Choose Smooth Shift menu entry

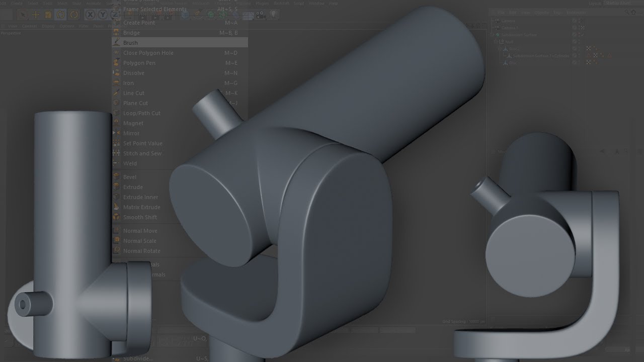point(140,217)
